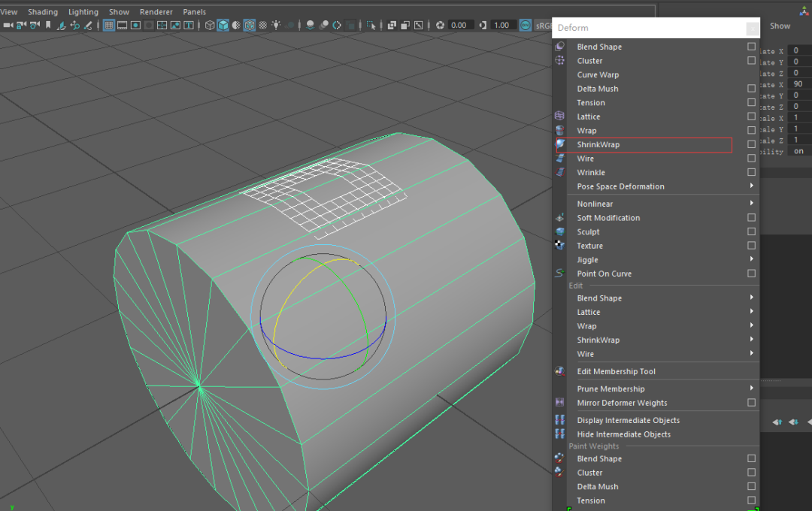Open Blend Shape deformer option box
Viewport: 812px width, 511px height.
pyautogui.click(x=751, y=47)
